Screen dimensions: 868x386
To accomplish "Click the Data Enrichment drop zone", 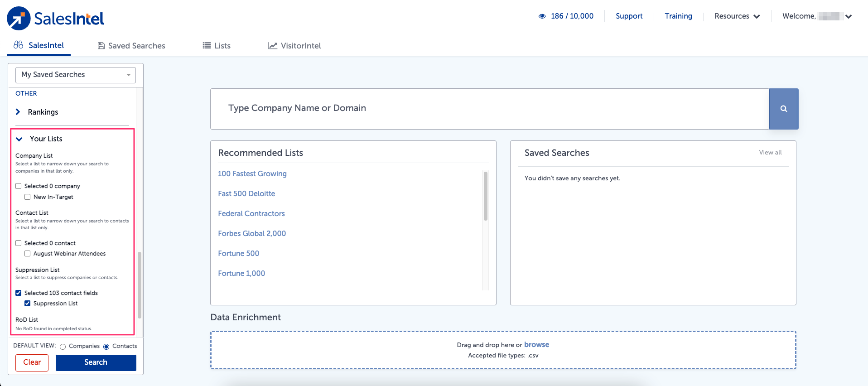I will [503, 350].
